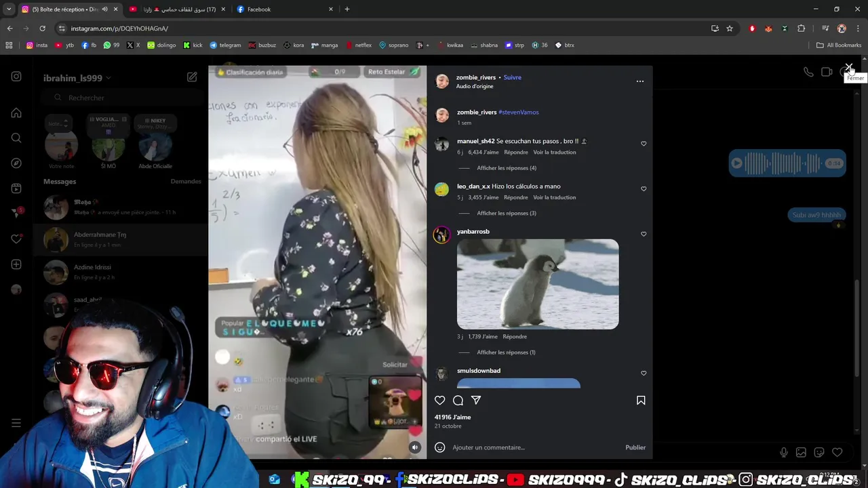Viewport: 868px width, 488px height.
Task: Like manuel_sh42's comment
Action: tap(644, 144)
